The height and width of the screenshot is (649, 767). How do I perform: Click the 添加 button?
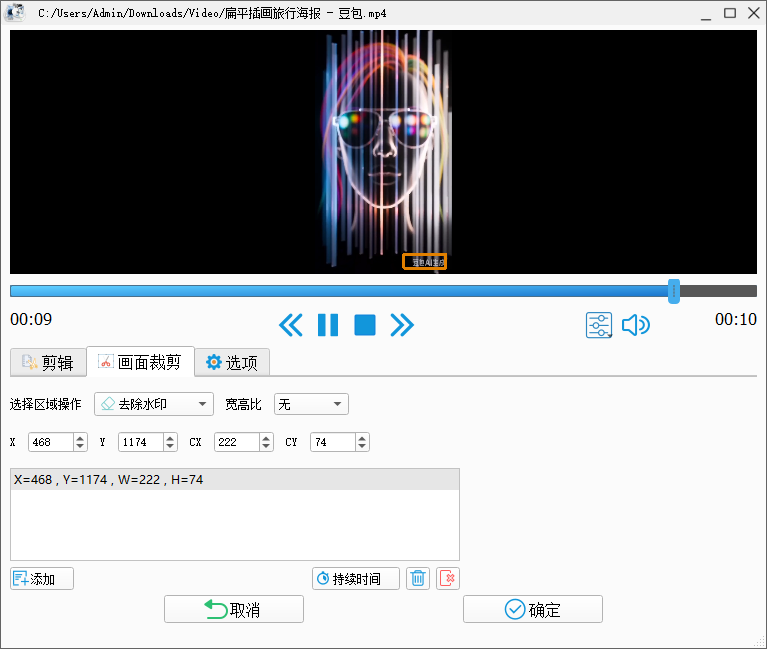click(42, 578)
